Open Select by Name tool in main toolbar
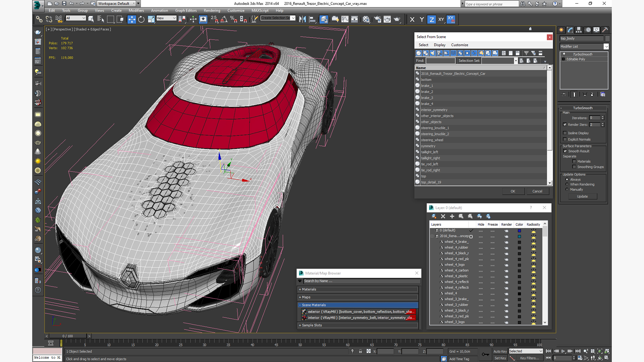This screenshot has width=644, height=362. click(x=101, y=19)
